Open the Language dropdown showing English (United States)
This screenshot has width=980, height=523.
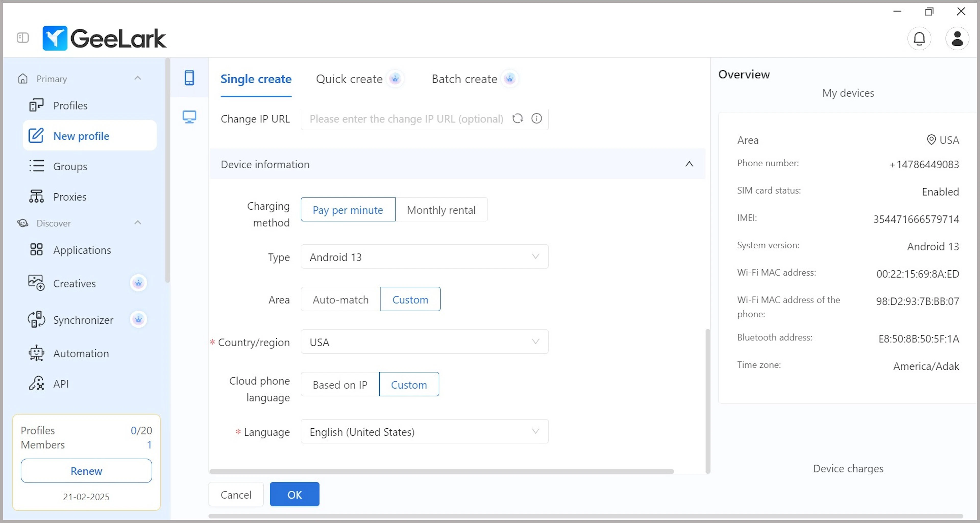[425, 431]
